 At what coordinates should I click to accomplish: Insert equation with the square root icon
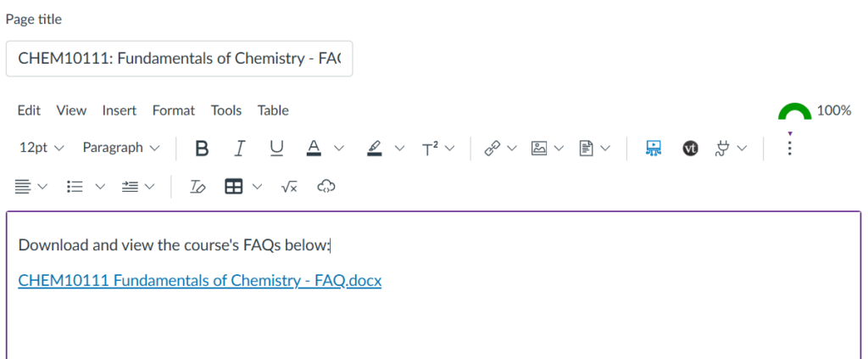(x=289, y=188)
